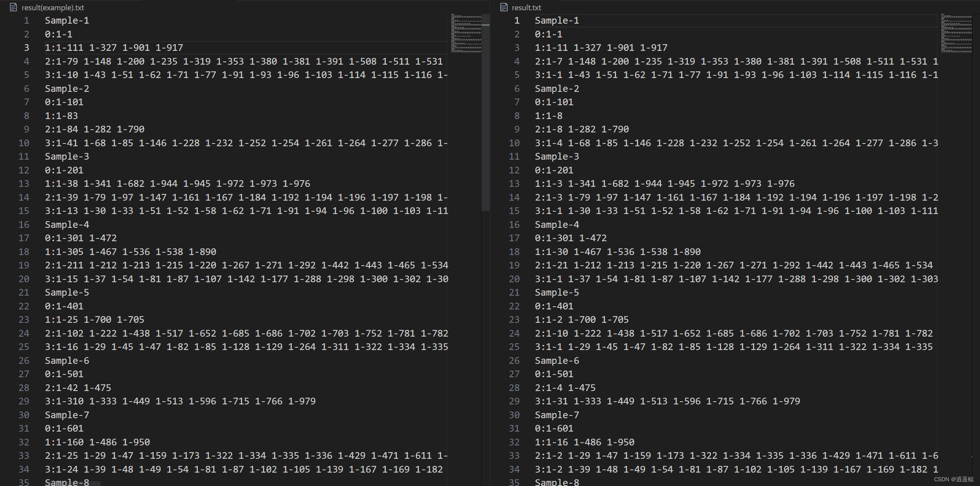Click line number 3 in left editor

coord(26,48)
